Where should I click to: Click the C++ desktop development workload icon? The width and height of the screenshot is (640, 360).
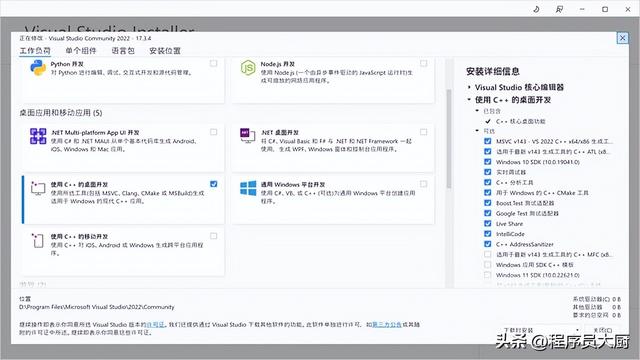tap(38, 188)
